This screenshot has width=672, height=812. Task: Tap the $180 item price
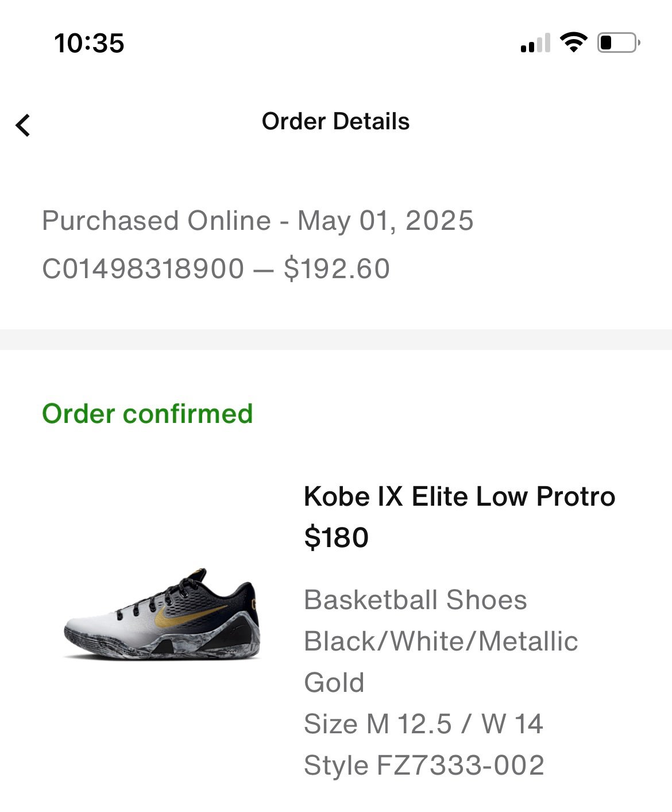point(336,538)
